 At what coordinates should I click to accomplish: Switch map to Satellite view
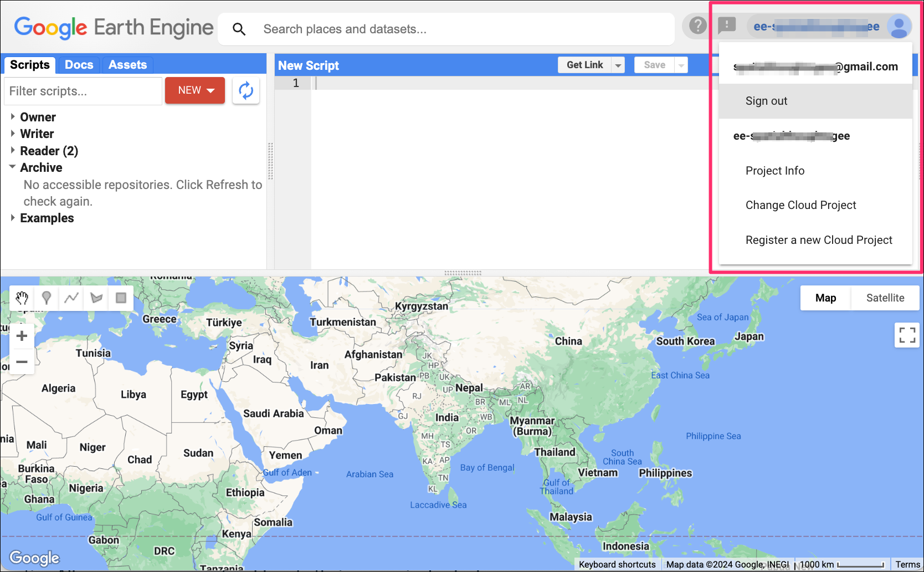pyautogui.click(x=885, y=298)
